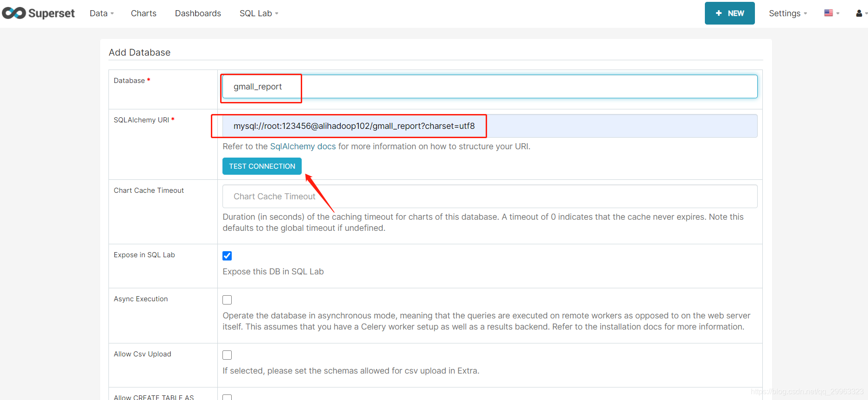The height and width of the screenshot is (400, 868).
Task: Focus the Chart Cache Timeout field
Action: click(x=490, y=197)
